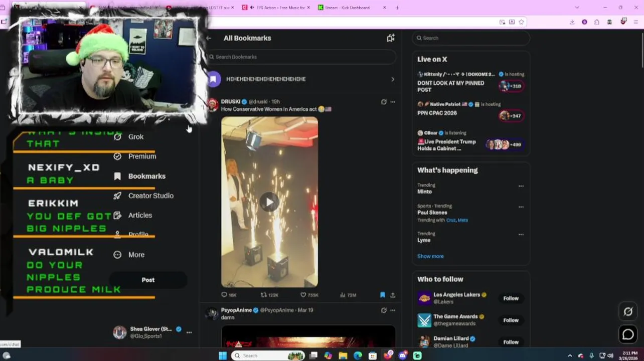
Task: Open the more options on the PsyopAnime post
Action: point(393,310)
